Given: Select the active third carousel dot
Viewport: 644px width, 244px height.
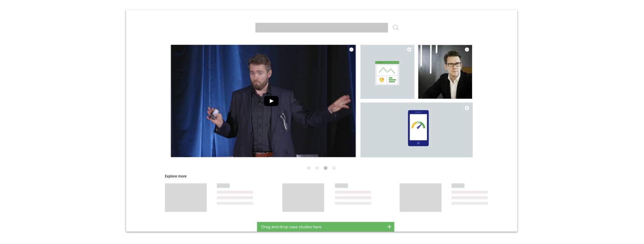Looking at the screenshot, I should pyautogui.click(x=325, y=168).
